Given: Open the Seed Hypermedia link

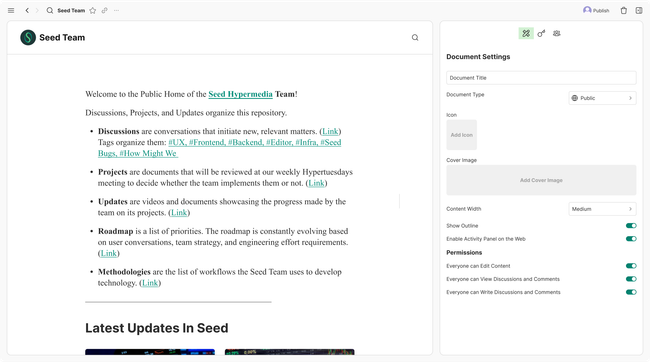Looking at the screenshot, I should 240,94.
